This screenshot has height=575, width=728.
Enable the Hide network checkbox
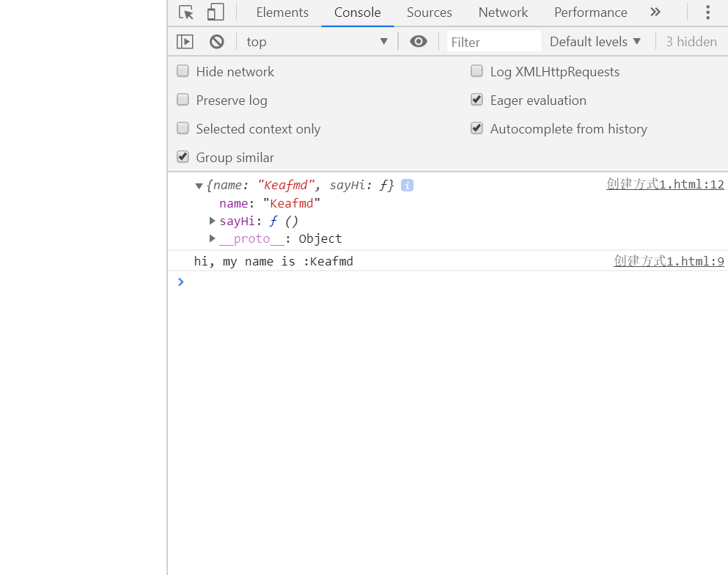pyautogui.click(x=183, y=70)
